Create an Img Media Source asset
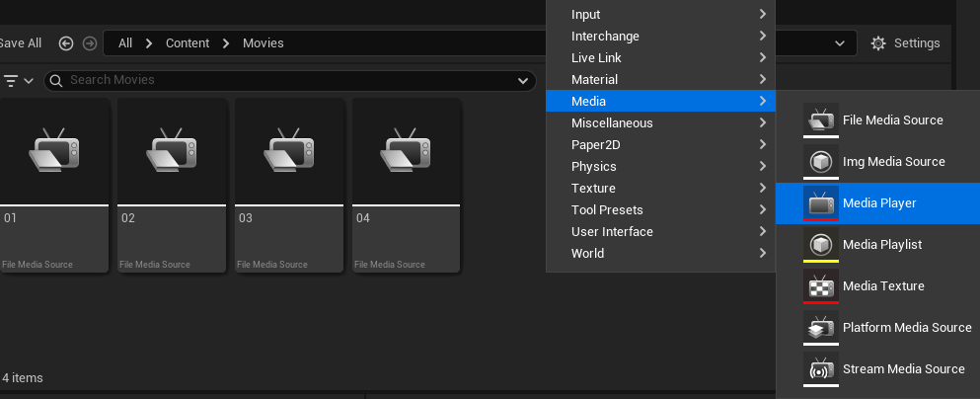The image size is (980, 399). click(878, 161)
